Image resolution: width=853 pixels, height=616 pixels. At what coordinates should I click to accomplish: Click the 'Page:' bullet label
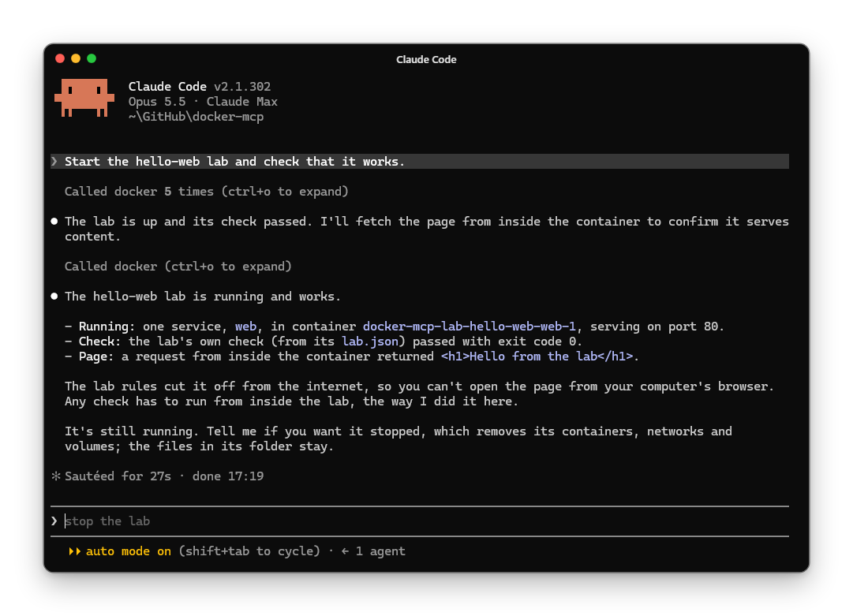(x=95, y=357)
